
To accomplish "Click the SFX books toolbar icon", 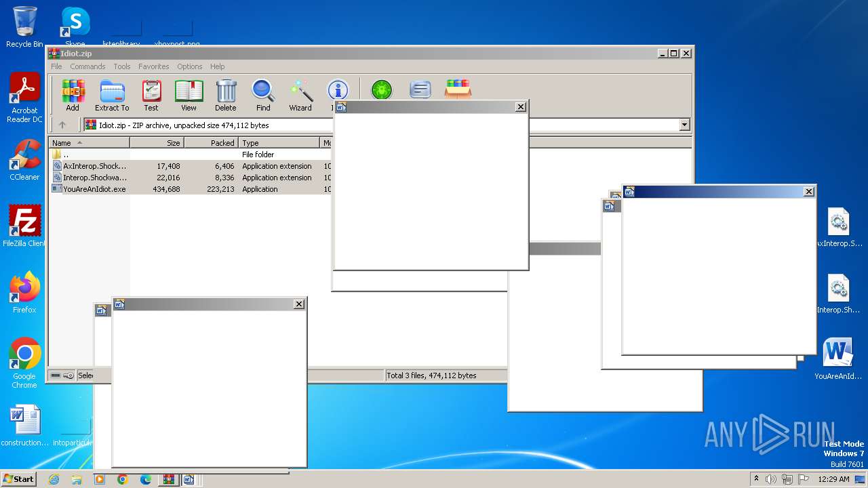I will pyautogui.click(x=458, y=89).
